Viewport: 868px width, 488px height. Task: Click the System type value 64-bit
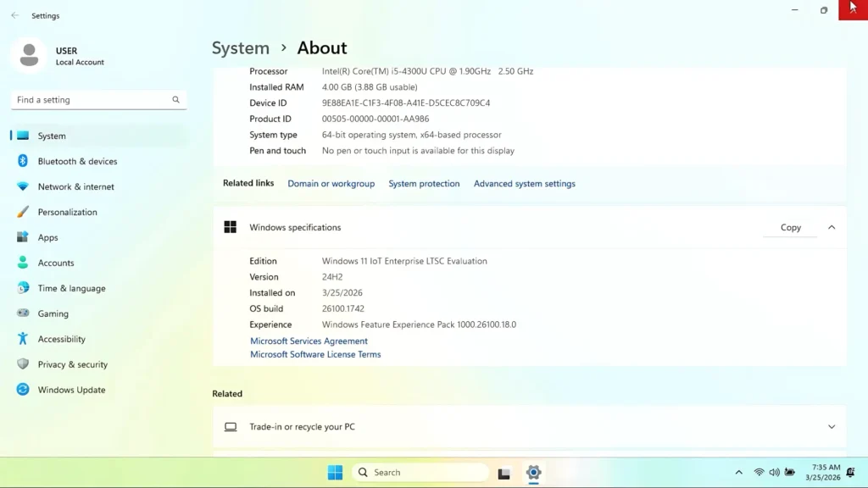click(411, 135)
